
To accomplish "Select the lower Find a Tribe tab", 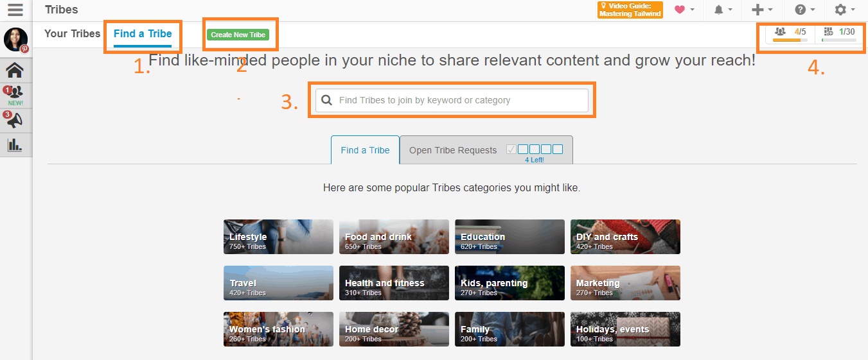I will coord(365,150).
